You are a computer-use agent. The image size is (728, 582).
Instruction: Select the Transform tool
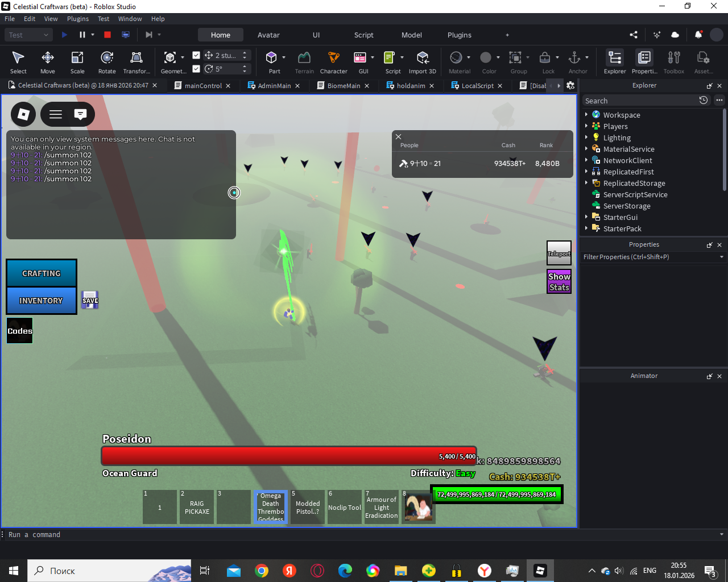click(136, 62)
